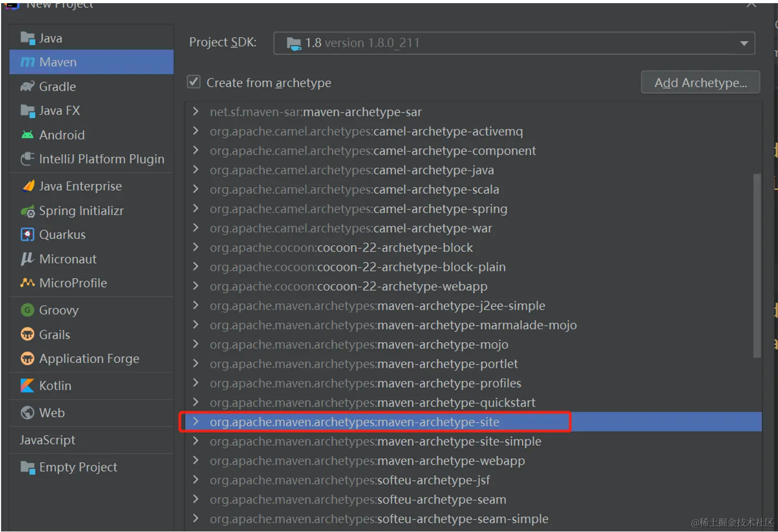
Task: Select cocoon-22-archetype-block-plain archetype row
Action: pos(473,267)
